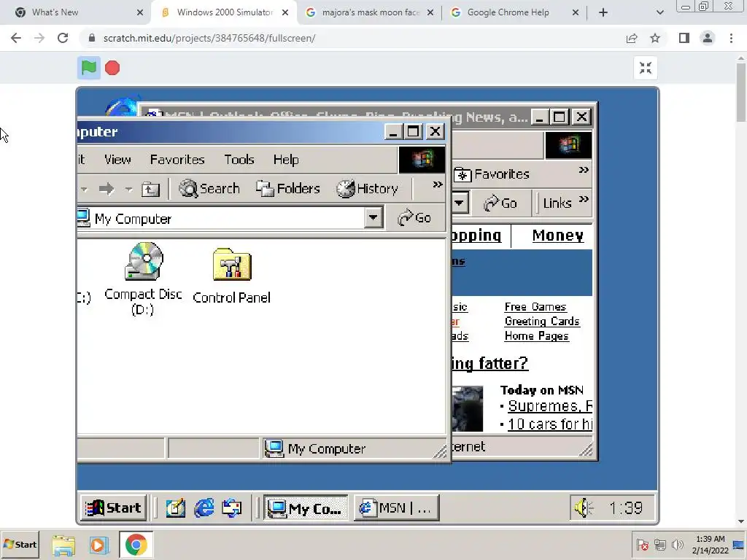Screen dimensions: 747x560
Task: Open the Shopping tab on MSN page
Action: click(x=476, y=236)
